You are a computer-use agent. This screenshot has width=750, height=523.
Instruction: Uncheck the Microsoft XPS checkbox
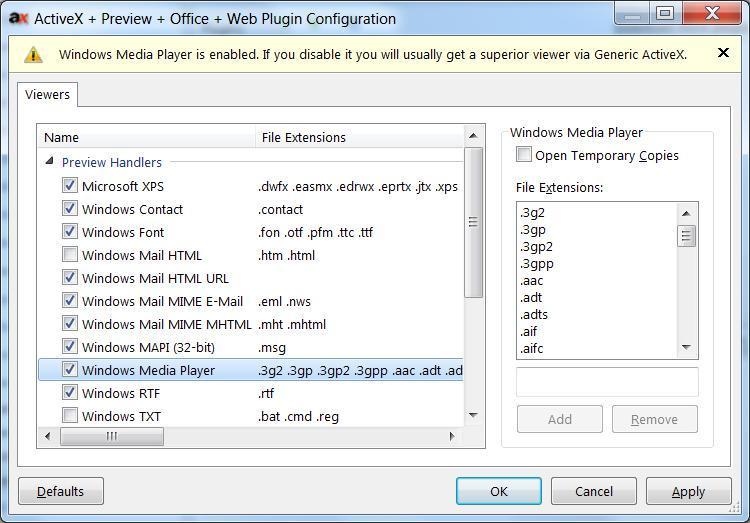tap(70, 185)
